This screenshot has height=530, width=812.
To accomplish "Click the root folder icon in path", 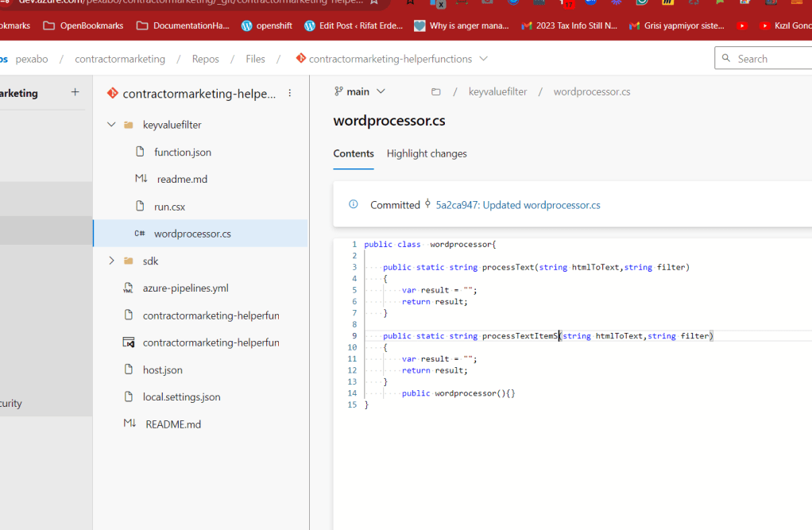I will pos(436,91).
